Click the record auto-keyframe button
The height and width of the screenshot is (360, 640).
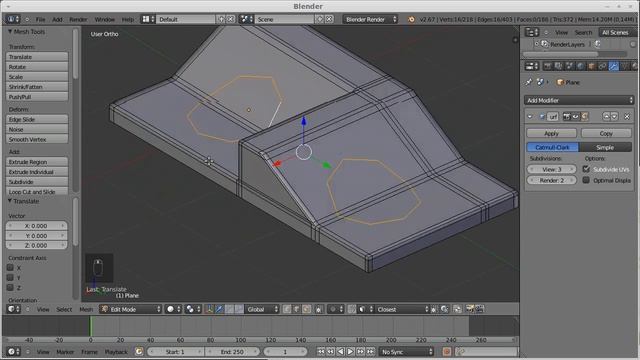447,351
